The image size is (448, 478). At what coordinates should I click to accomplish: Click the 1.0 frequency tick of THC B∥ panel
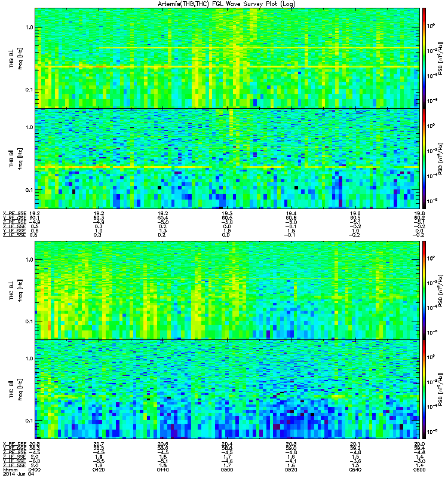29,358
